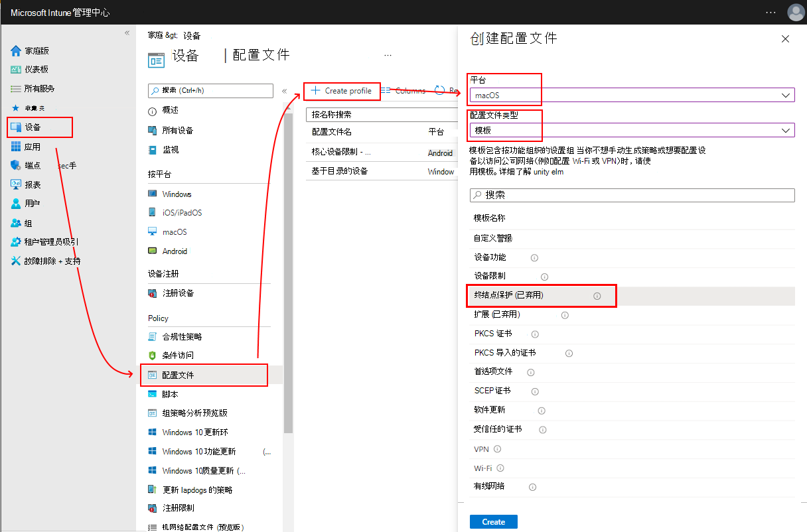
Task: Open the 基于目录的设备 profile row
Action: pos(382,171)
